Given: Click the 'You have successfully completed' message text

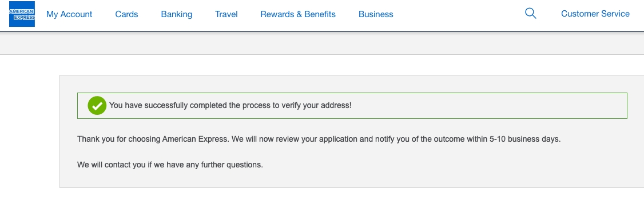Looking at the screenshot, I should point(168,105).
